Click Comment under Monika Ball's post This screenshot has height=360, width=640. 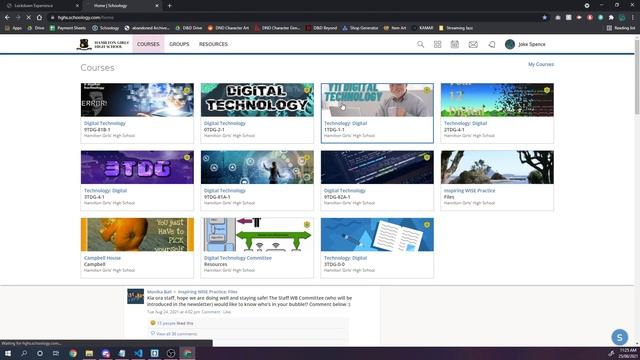(211, 312)
